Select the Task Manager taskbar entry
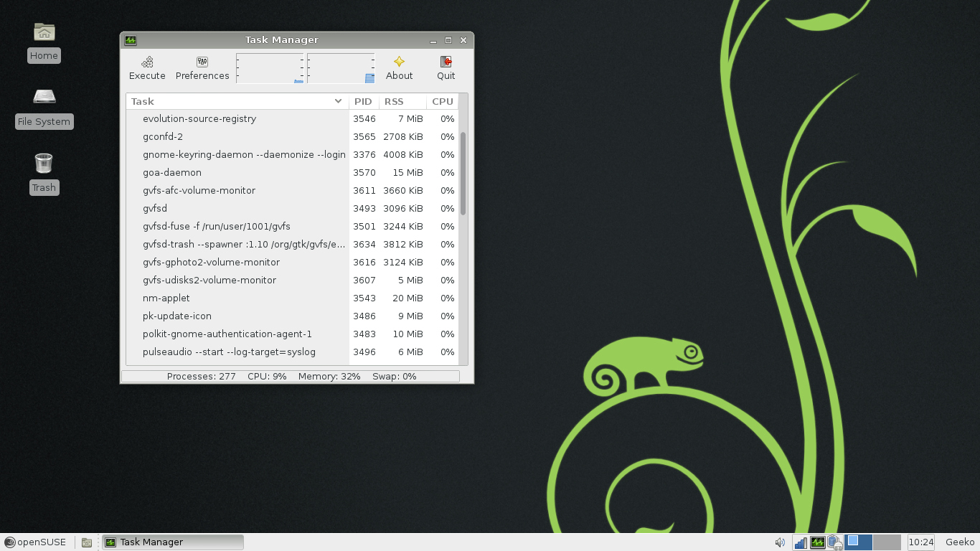 coord(172,542)
